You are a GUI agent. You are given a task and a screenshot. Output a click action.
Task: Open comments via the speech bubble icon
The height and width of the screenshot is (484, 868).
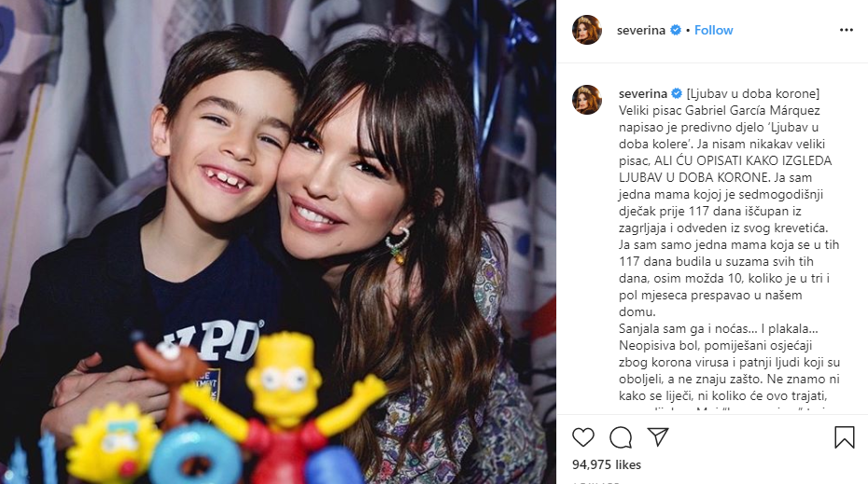(621, 437)
